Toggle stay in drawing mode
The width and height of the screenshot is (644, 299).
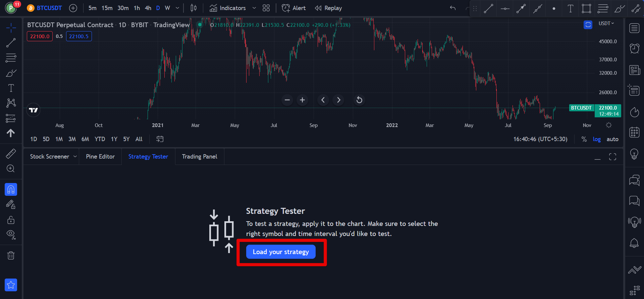[11, 204]
